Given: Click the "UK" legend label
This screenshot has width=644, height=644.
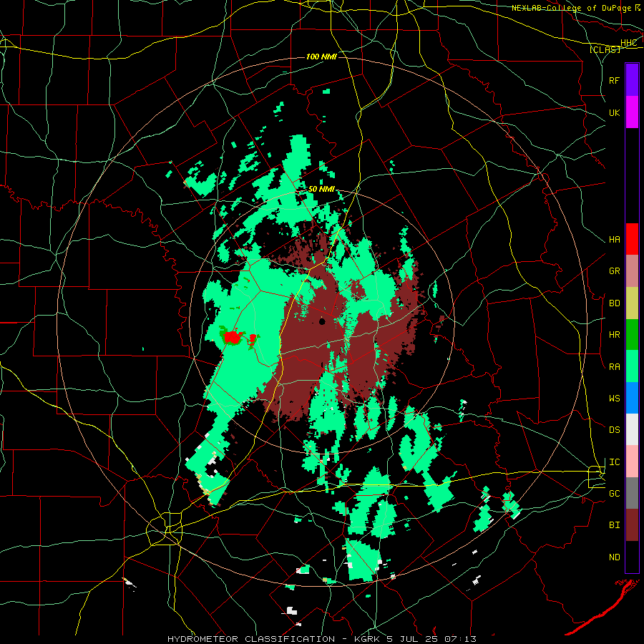Looking at the screenshot, I should point(614,112).
